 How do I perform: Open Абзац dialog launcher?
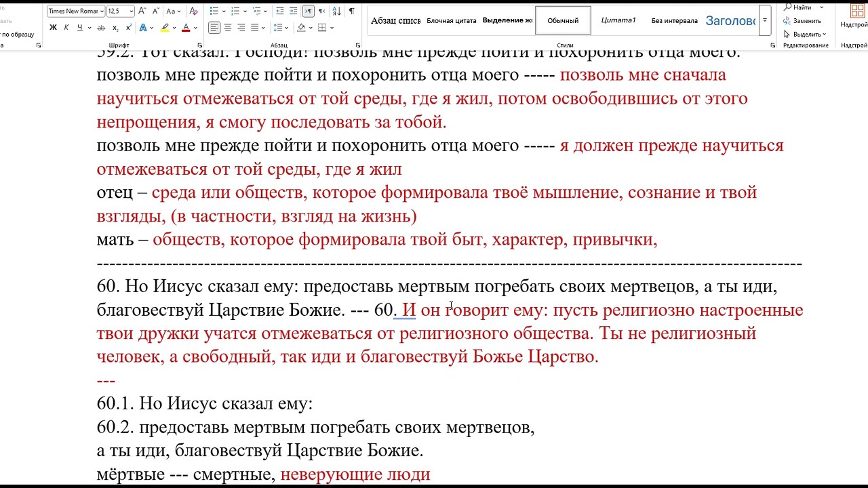[x=359, y=45]
